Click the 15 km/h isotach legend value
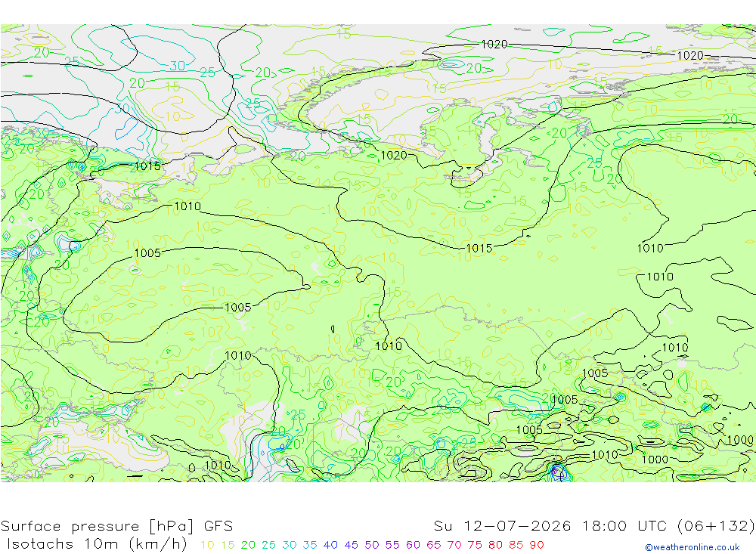 228,545
